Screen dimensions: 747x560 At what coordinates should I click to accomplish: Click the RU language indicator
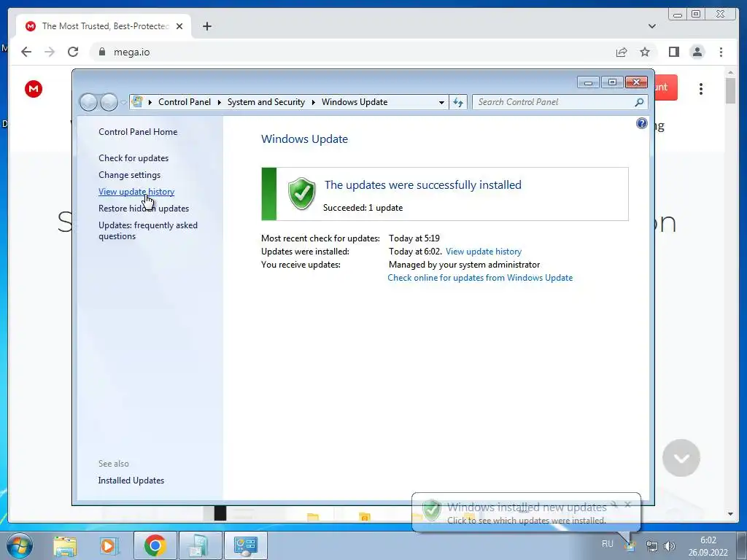click(608, 544)
